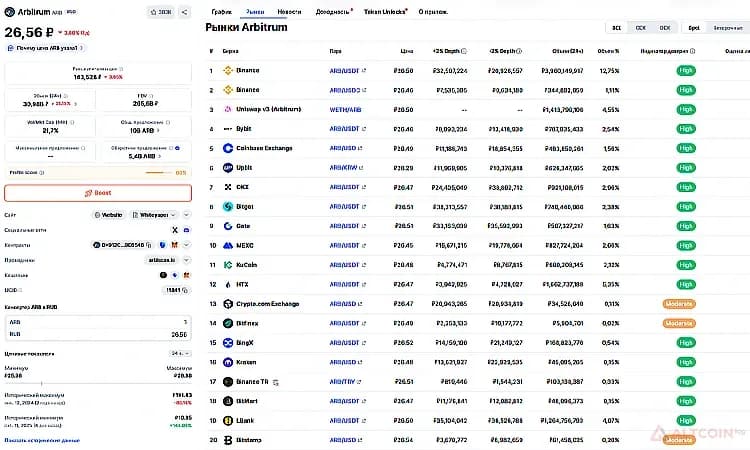The height and width of the screenshot is (450, 750).
Task: Open the Website link button
Action: pyautogui.click(x=109, y=215)
